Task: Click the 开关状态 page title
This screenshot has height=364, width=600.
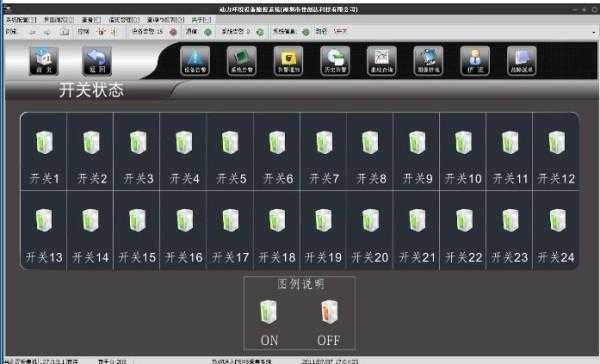Action: point(91,90)
